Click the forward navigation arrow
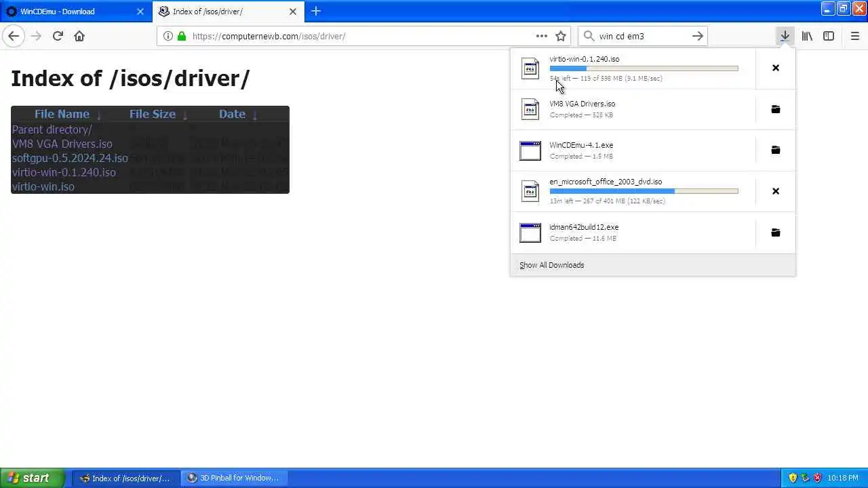The image size is (868, 488). coord(36,36)
